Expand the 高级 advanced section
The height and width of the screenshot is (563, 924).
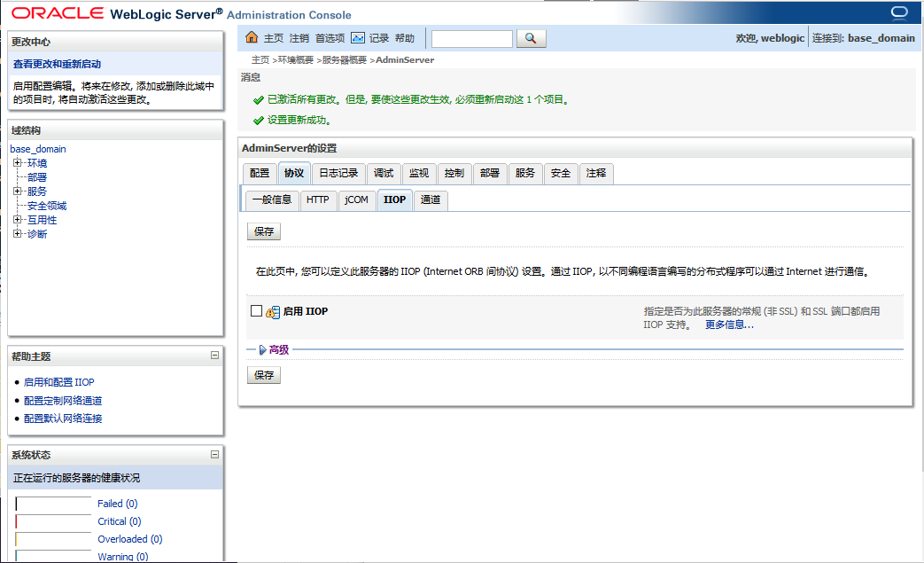(262, 349)
